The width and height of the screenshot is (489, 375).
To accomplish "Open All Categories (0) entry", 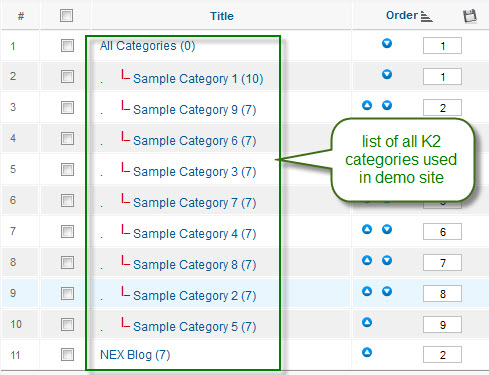I will click(147, 46).
